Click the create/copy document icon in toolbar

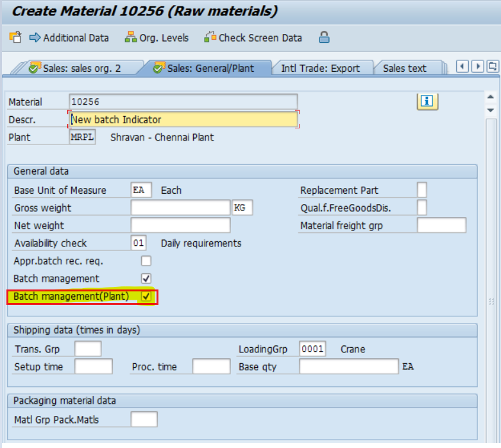point(15,37)
